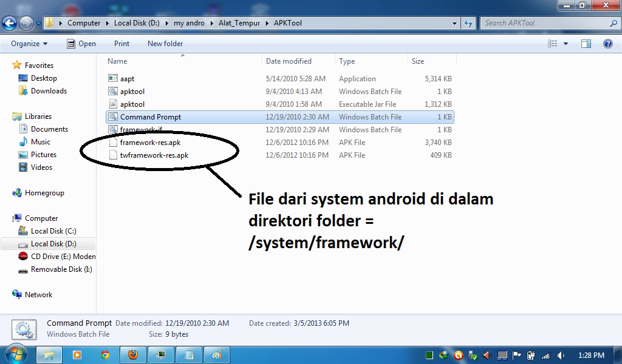
Task: Select the Command Prompt batch file
Action: tap(150, 116)
